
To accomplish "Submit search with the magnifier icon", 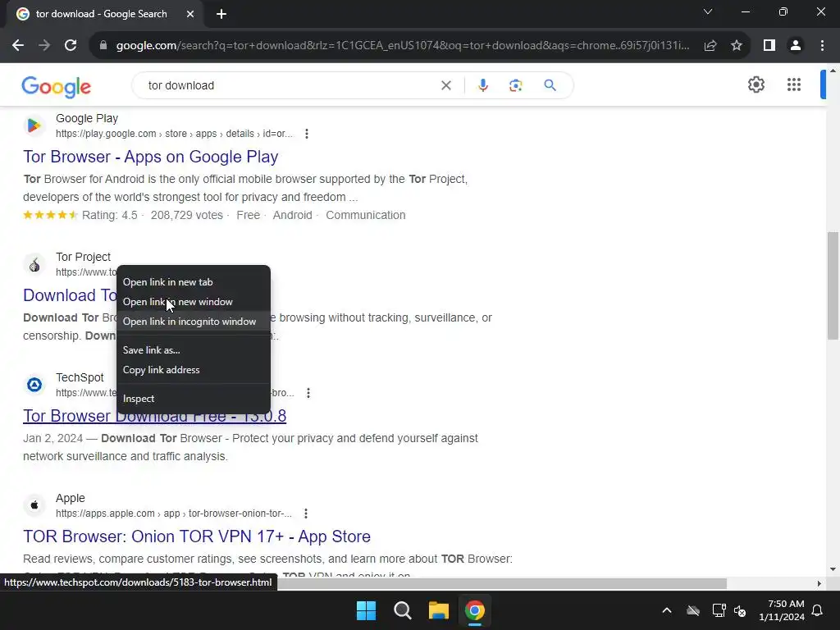I will coord(550,85).
